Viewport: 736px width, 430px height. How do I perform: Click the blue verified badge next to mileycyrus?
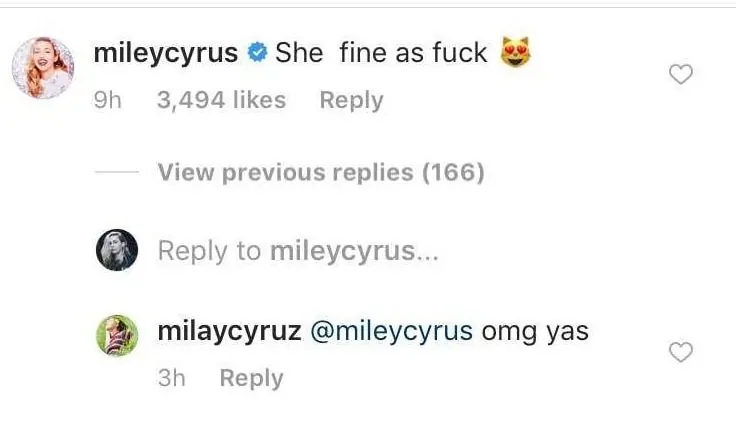258,53
